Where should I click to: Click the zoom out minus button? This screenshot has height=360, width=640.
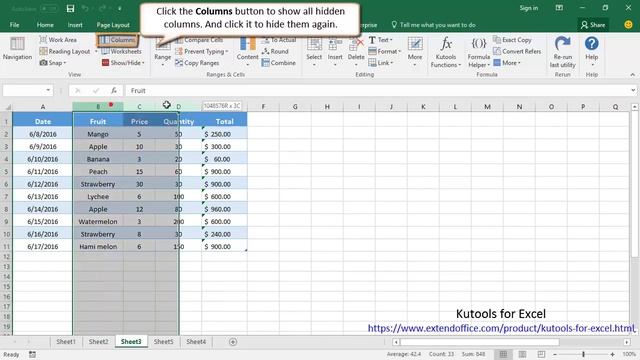pyautogui.click(x=555, y=354)
